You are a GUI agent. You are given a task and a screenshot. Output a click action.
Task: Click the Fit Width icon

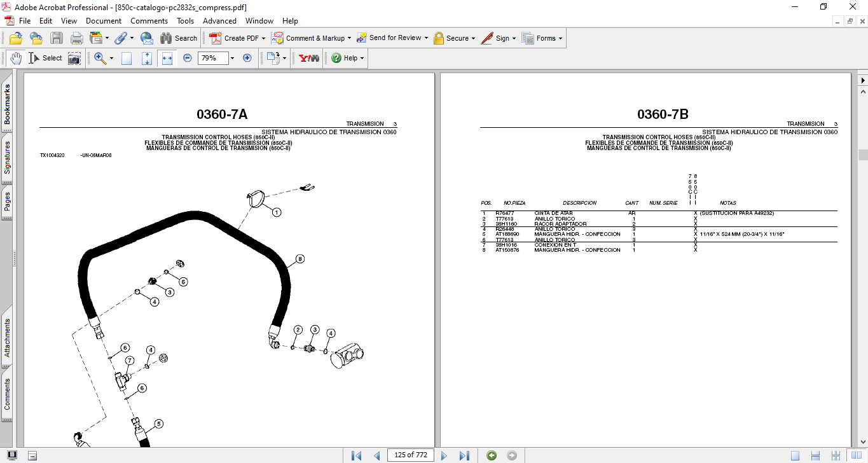click(x=167, y=58)
